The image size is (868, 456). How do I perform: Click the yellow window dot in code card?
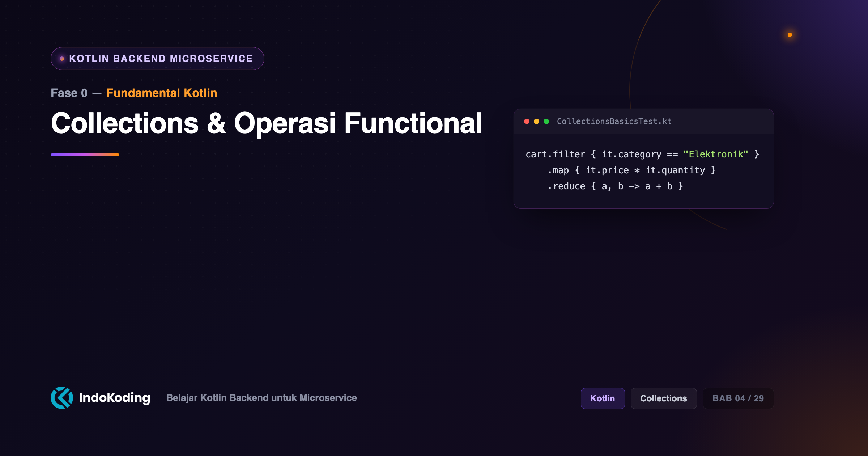(x=536, y=122)
